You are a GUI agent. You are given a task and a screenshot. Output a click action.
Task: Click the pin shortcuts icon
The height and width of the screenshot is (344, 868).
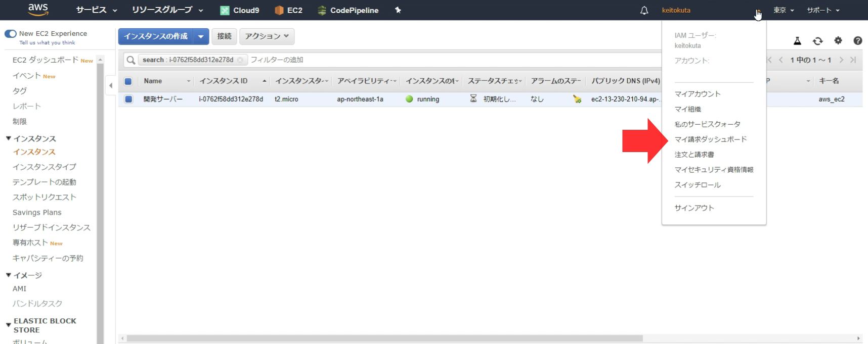click(398, 10)
